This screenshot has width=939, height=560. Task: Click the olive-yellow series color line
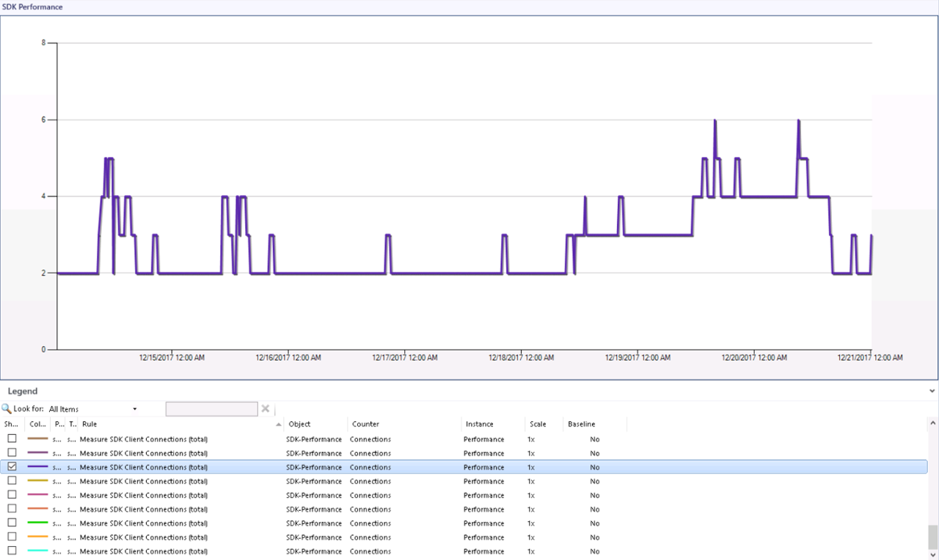click(x=37, y=482)
